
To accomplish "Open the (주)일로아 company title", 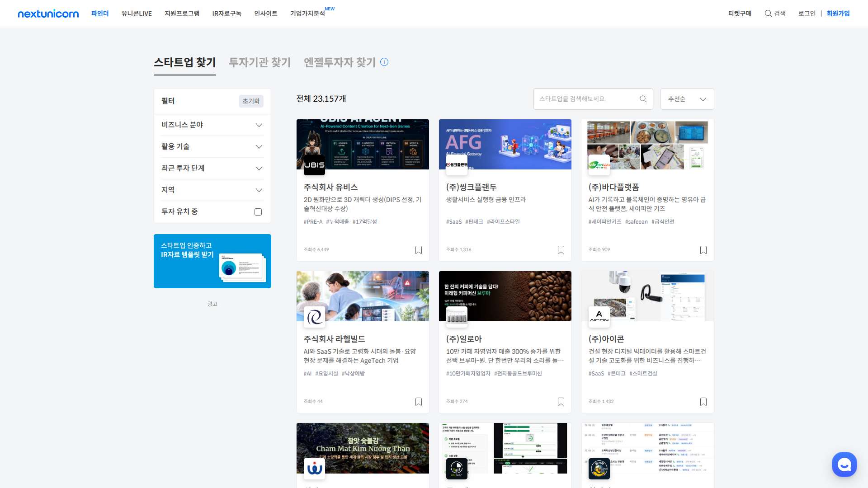I will click(x=464, y=339).
